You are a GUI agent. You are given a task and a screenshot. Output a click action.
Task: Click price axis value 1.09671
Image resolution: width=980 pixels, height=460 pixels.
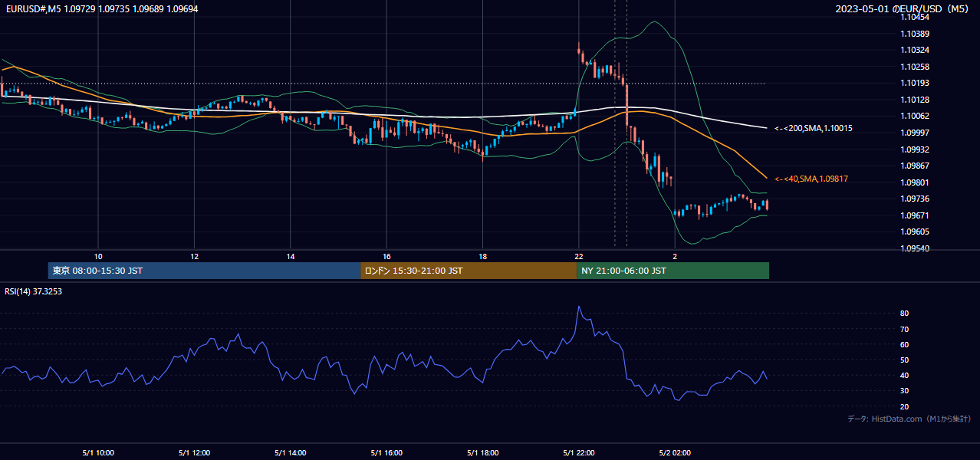pyautogui.click(x=915, y=215)
